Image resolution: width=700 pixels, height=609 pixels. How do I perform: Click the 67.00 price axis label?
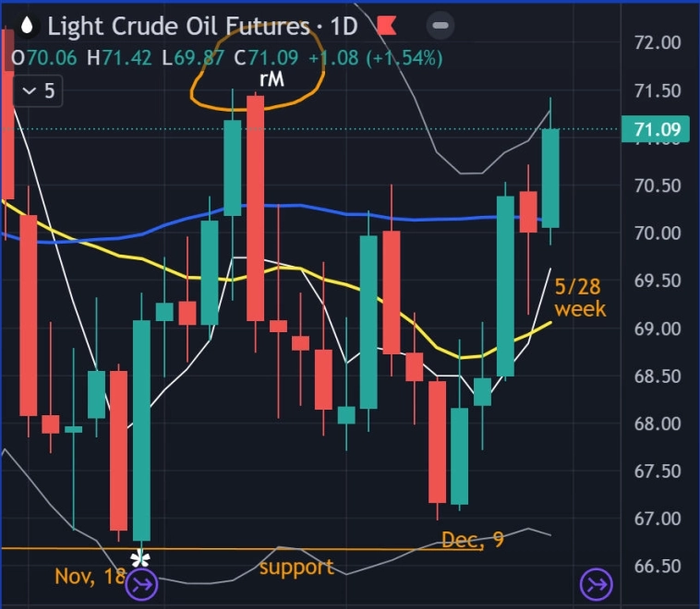pos(658,519)
